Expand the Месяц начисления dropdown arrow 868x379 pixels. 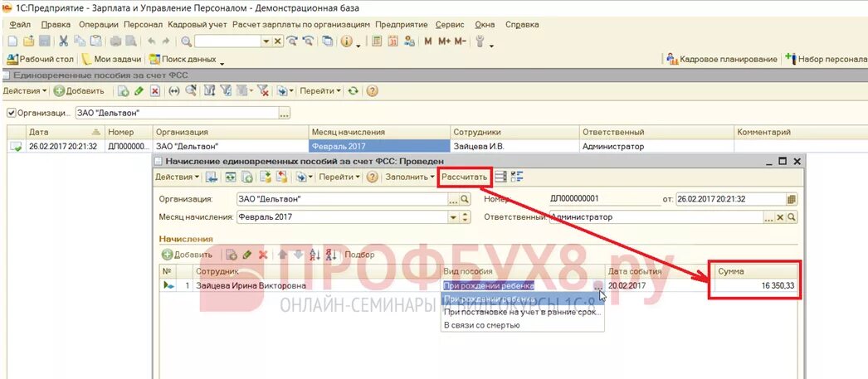pyautogui.click(x=455, y=217)
